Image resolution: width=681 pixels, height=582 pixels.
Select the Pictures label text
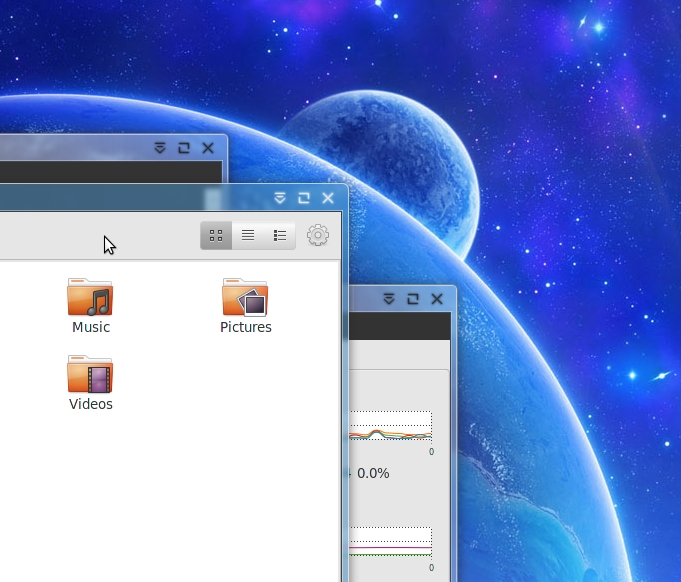pos(246,327)
